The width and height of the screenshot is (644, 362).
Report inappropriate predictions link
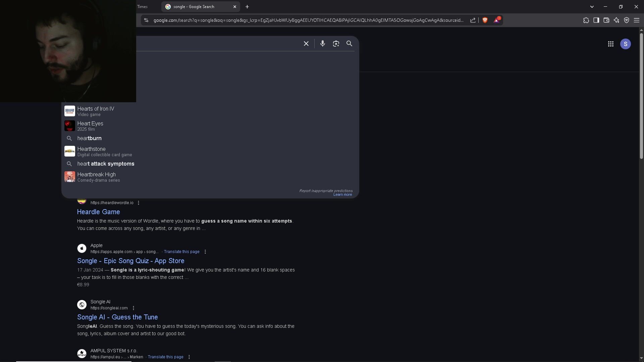point(326,191)
